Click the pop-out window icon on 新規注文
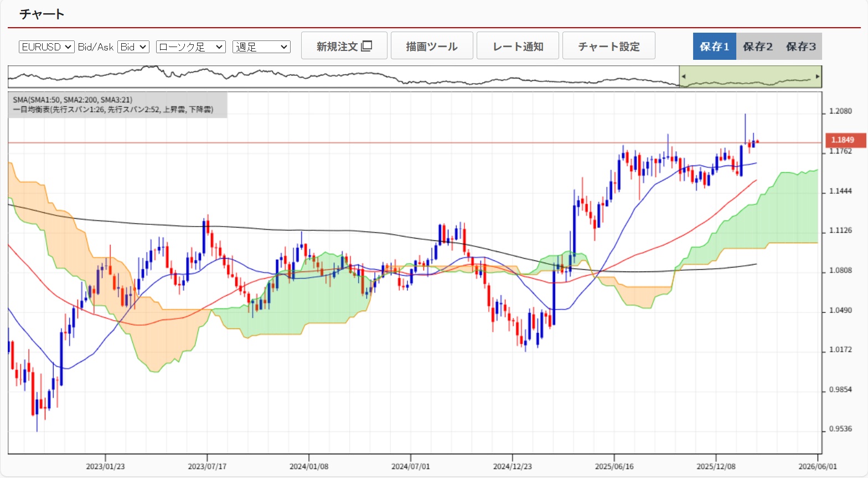This screenshot has width=868, height=478. [366, 46]
